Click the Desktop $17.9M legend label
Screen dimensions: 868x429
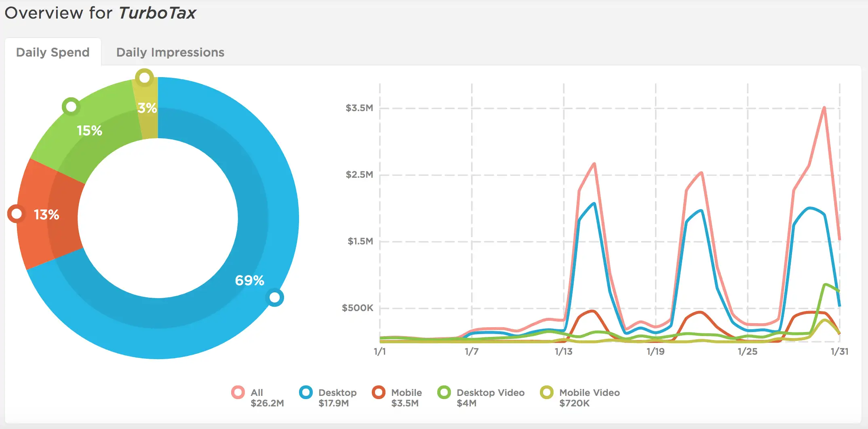(337, 398)
